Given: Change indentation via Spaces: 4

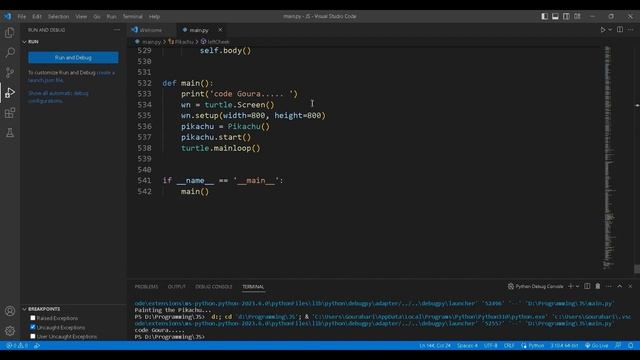Looking at the screenshot, I should [x=467, y=346].
